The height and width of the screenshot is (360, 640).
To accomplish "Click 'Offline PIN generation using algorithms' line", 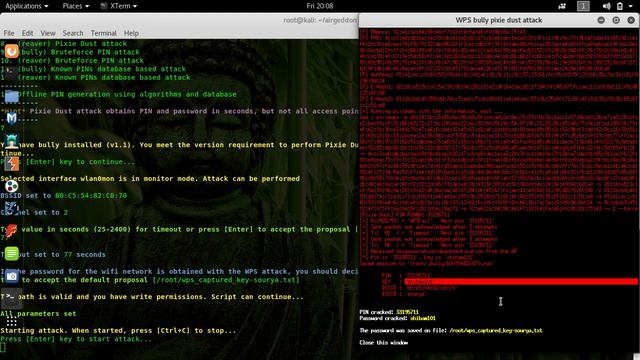I will [x=127, y=94].
